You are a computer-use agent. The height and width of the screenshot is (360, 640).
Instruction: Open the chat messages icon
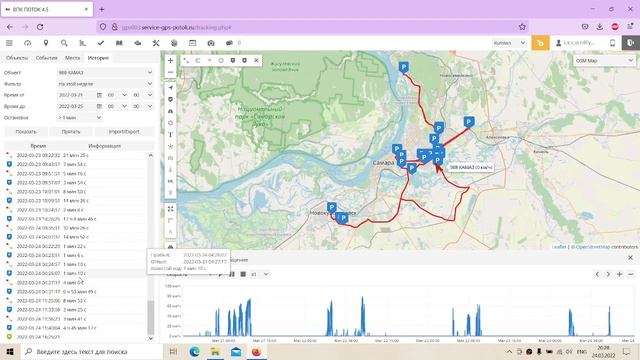tap(229, 43)
